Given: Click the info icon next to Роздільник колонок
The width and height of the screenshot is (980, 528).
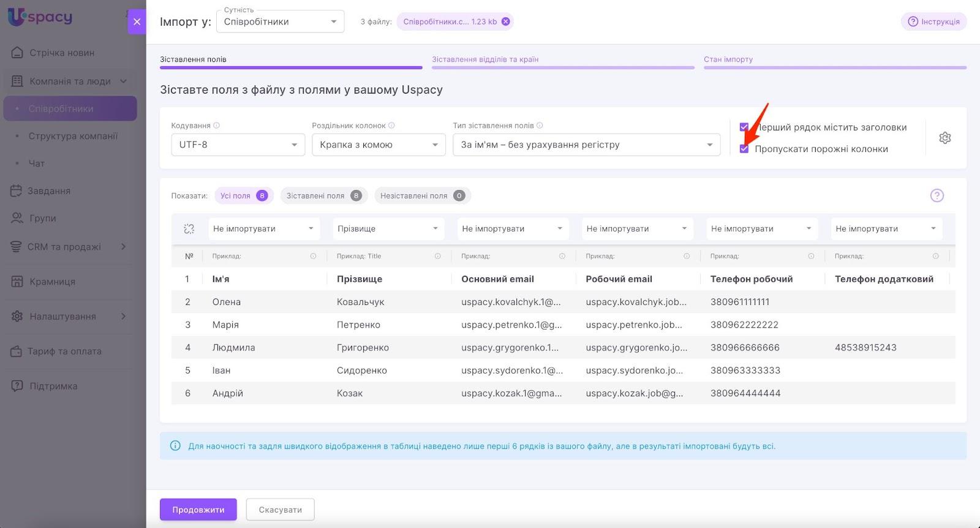Looking at the screenshot, I should point(392,126).
